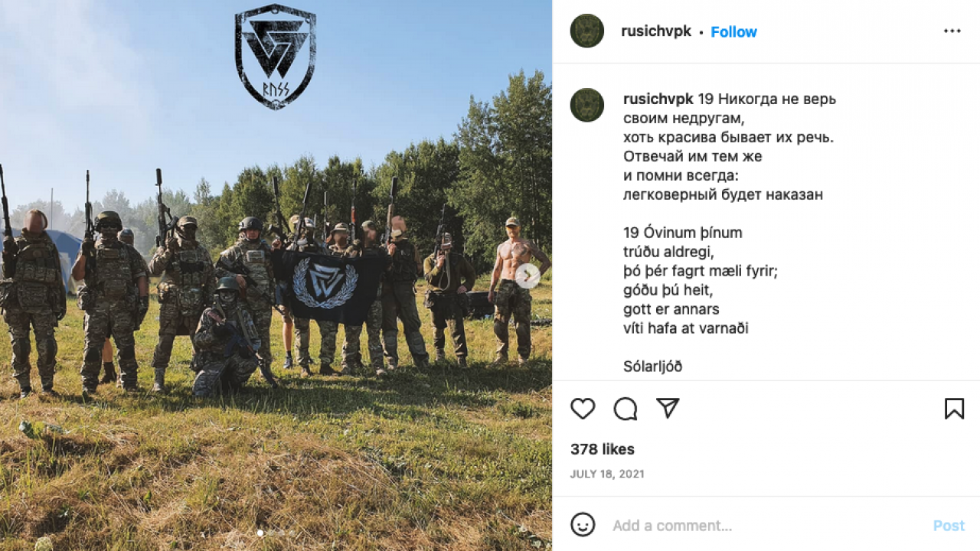Advance to next photo with carousel arrow

coord(528,275)
